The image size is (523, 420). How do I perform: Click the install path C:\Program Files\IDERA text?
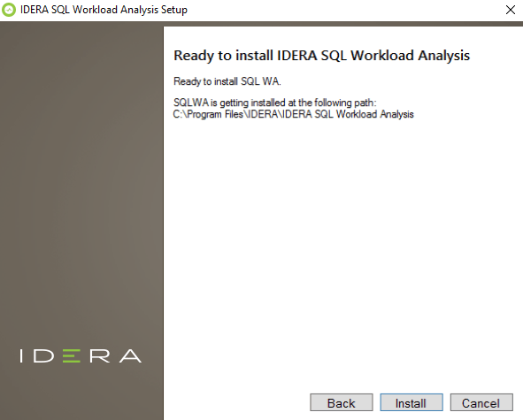coord(293,114)
